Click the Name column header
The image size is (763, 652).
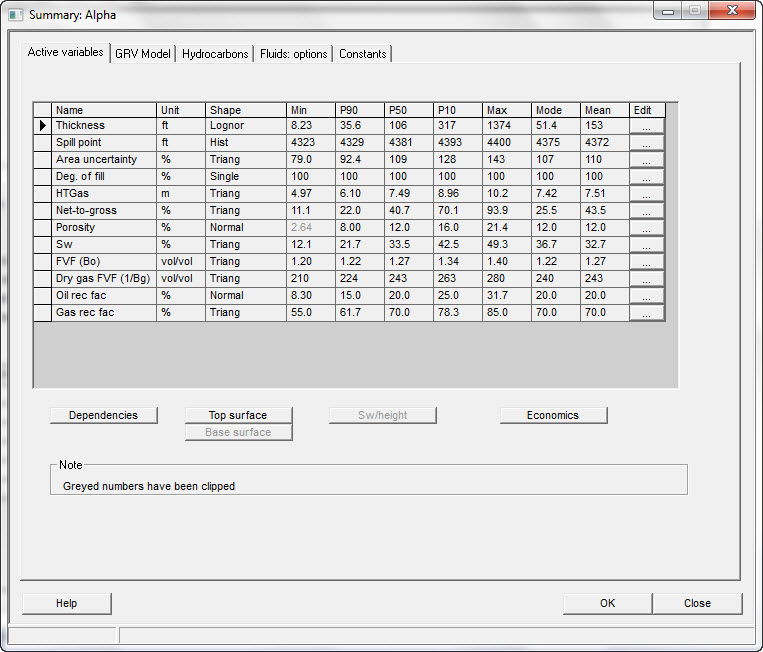coord(104,110)
